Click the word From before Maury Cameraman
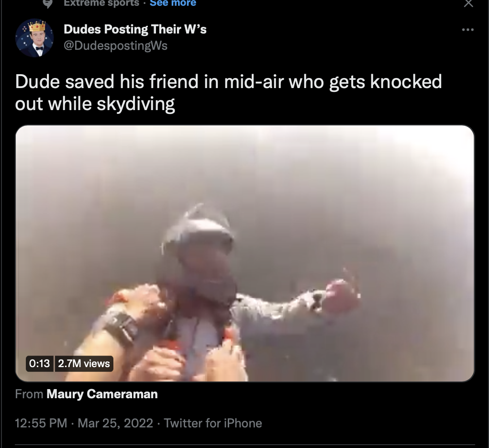This screenshot has width=489, height=448. click(x=29, y=394)
